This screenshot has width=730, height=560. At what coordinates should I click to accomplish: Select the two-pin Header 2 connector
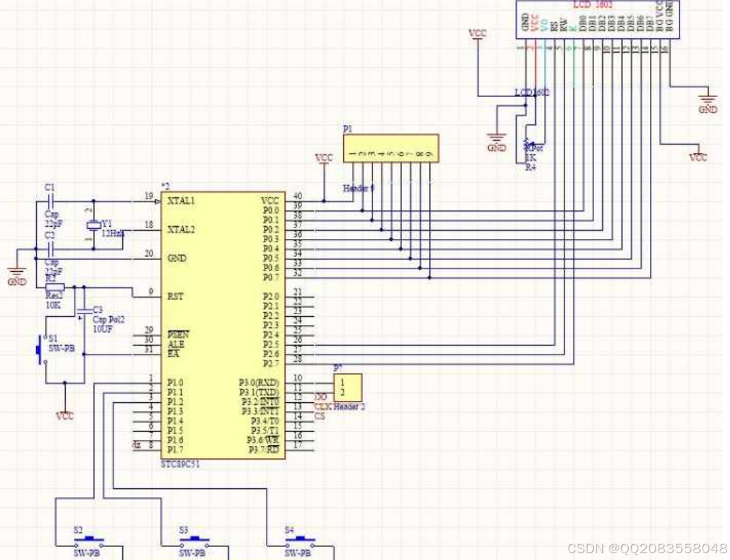(x=348, y=387)
